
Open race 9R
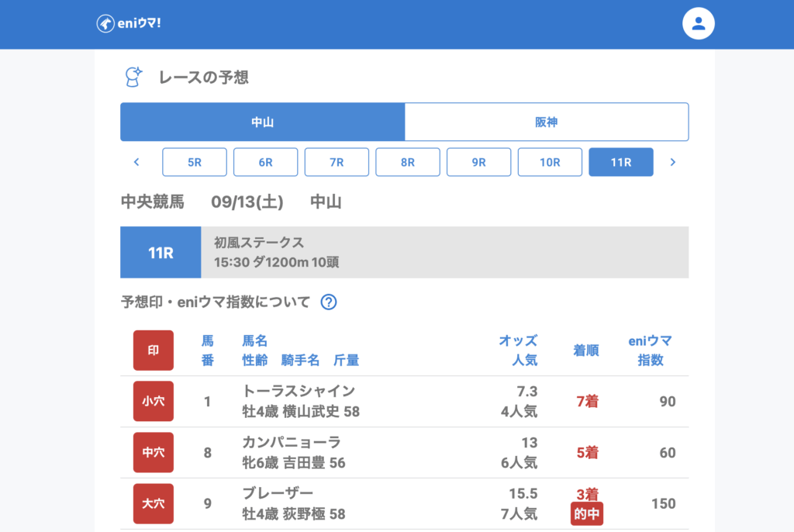[478, 162]
